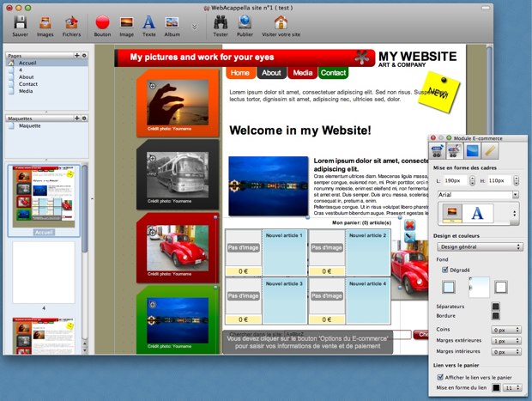The image size is (532, 401).
Task: Click the blank page 4 thumbnail
Action: (44, 272)
